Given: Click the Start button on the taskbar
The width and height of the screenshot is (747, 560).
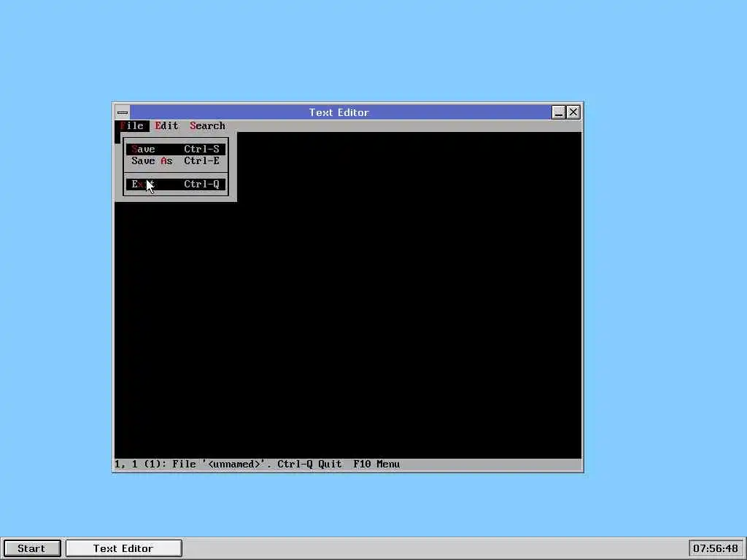Looking at the screenshot, I should 31,548.
